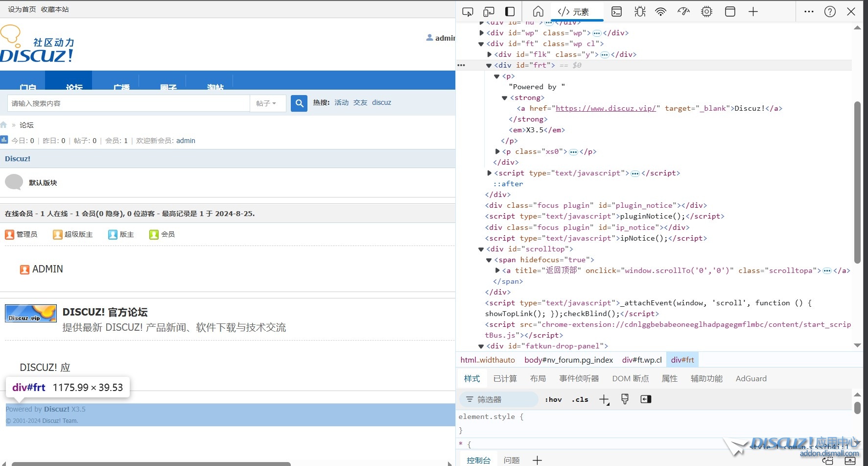868x466 pixels.
Task: Open the Console panel icon in toolbar
Action: click(617, 12)
